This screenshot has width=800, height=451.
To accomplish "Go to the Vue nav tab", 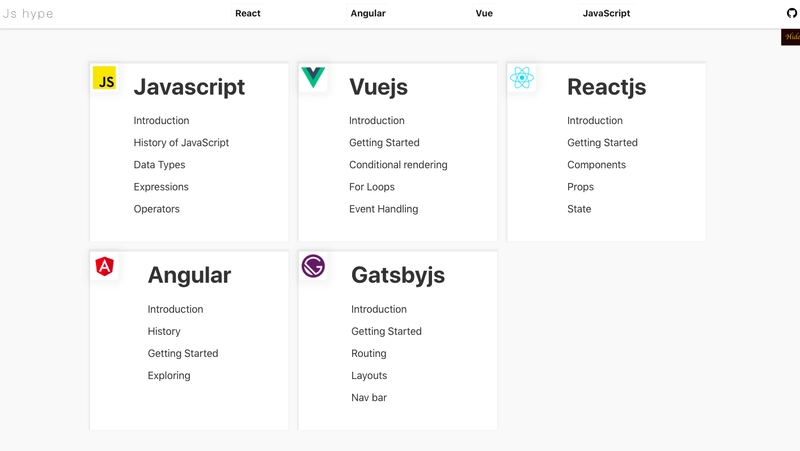I will click(x=484, y=13).
